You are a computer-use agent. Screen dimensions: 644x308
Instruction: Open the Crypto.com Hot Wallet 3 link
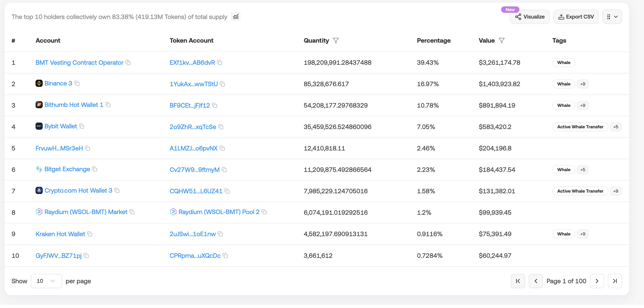(78, 191)
